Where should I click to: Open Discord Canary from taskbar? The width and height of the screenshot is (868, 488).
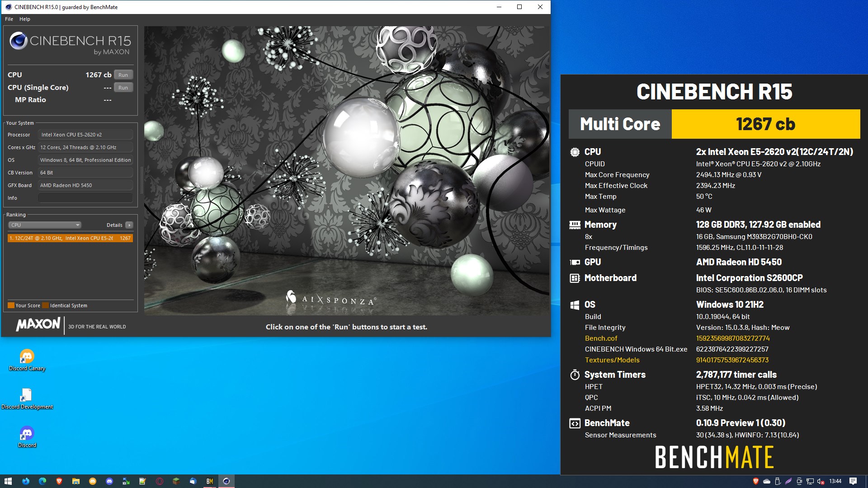click(93, 481)
